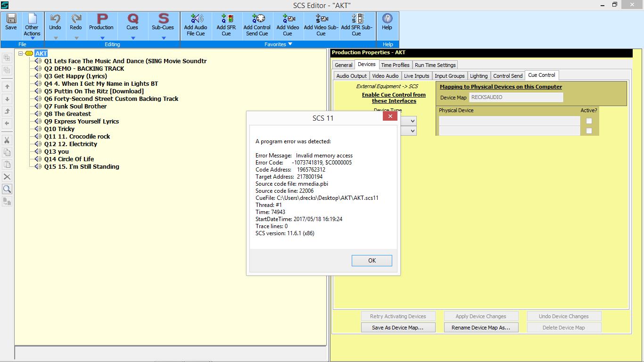Click Add Control Send Cue icon
Screen dimensions: 644x362
[257, 19]
